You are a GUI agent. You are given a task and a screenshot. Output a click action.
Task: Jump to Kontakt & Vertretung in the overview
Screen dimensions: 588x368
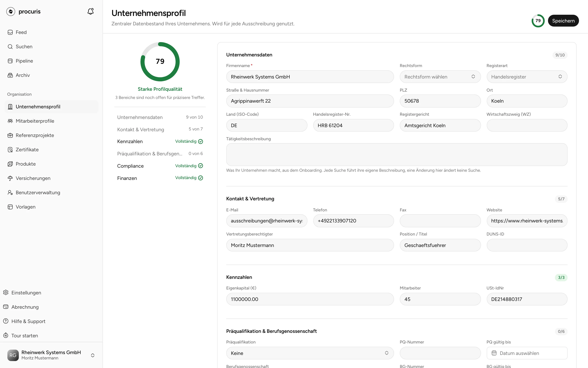pos(160,129)
